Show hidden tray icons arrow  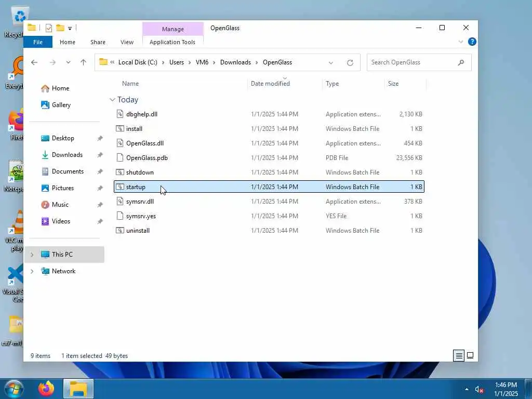tap(467, 390)
